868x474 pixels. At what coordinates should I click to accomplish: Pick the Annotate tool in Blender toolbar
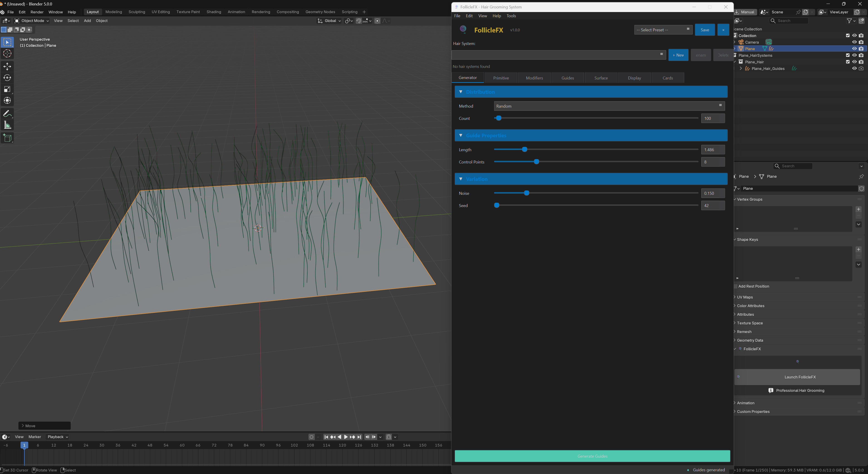(x=7, y=114)
